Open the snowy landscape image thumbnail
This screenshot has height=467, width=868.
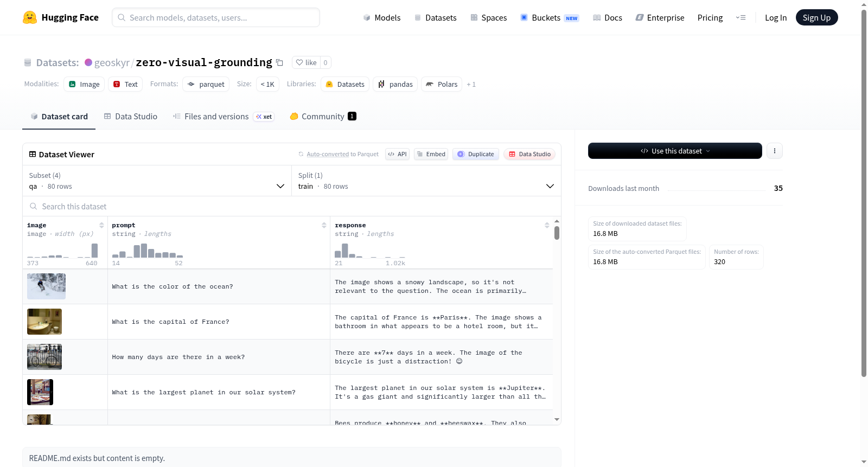tap(46, 286)
